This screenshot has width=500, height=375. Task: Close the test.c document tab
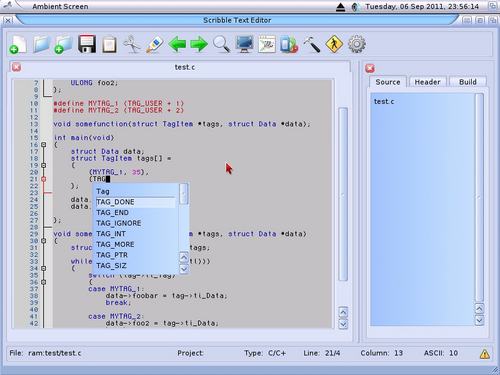(17, 67)
